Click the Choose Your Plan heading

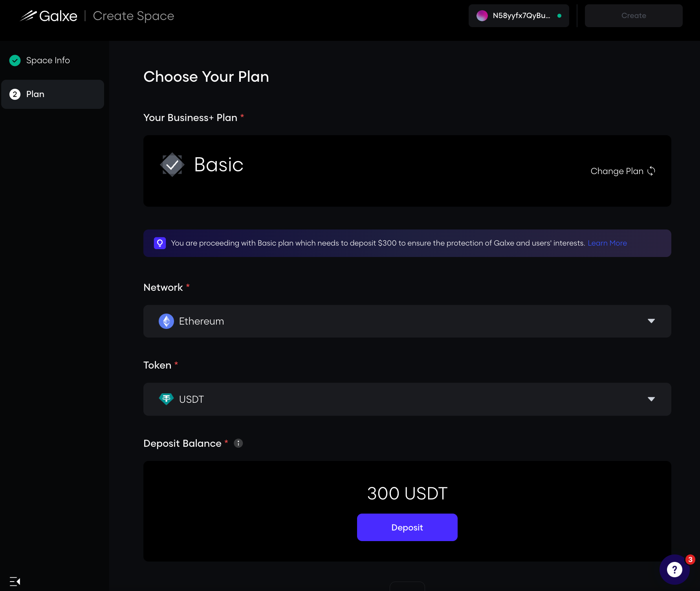tap(206, 77)
